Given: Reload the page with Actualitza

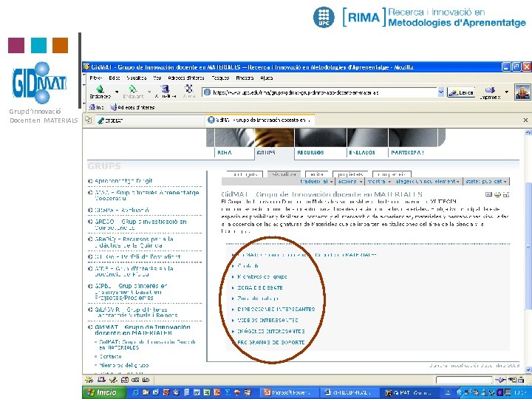Looking at the screenshot, I should click(x=166, y=92).
